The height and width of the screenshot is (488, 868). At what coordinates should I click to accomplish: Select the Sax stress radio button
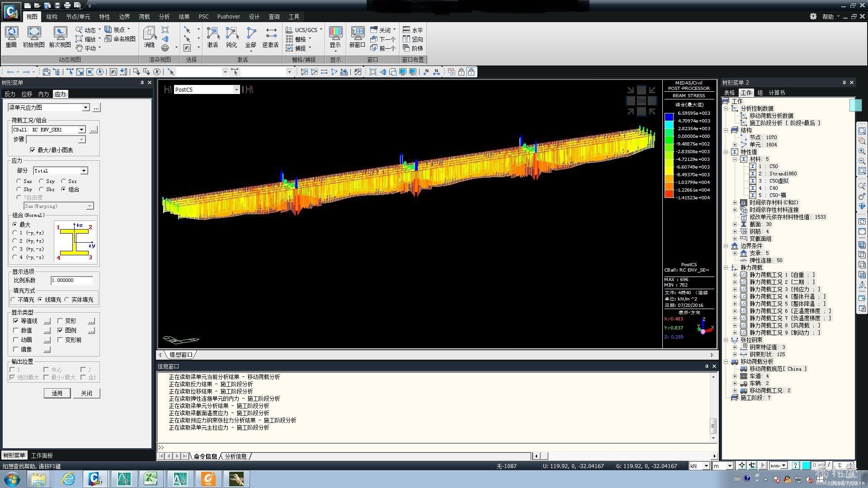pyautogui.click(x=19, y=181)
